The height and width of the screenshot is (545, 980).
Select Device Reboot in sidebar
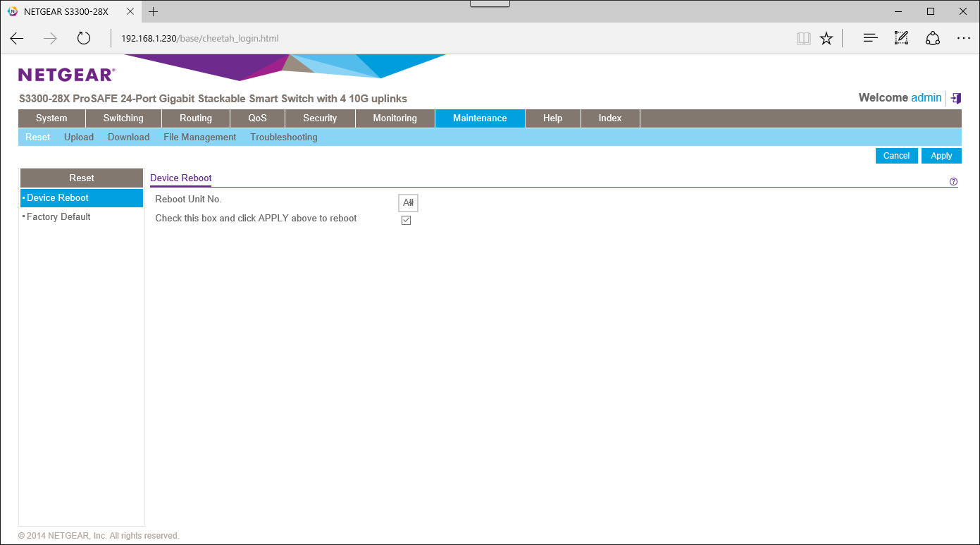click(x=82, y=198)
